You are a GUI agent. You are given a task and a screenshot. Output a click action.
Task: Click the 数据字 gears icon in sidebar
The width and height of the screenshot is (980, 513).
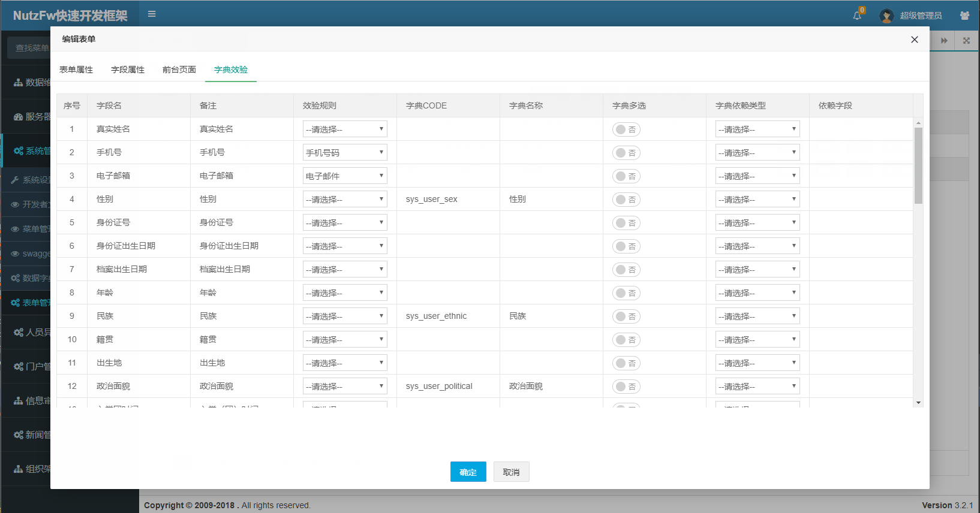pyautogui.click(x=15, y=278)
